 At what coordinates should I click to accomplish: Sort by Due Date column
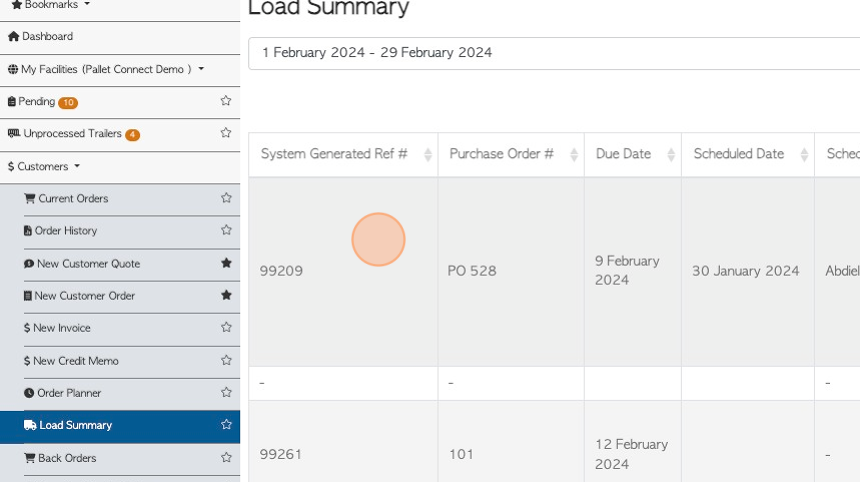click(633, 154)
